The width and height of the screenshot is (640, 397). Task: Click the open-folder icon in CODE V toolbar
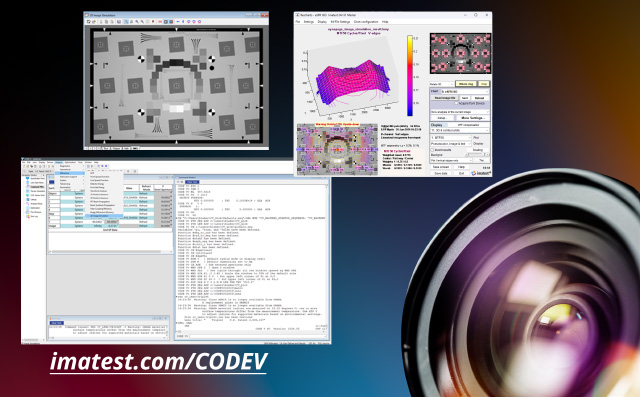pyautogui.click(x=28, y=166)
